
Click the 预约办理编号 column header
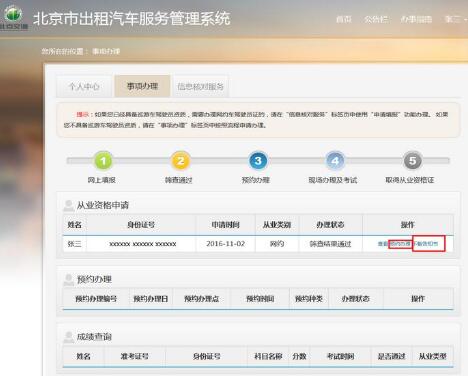[x=96, y=299]
